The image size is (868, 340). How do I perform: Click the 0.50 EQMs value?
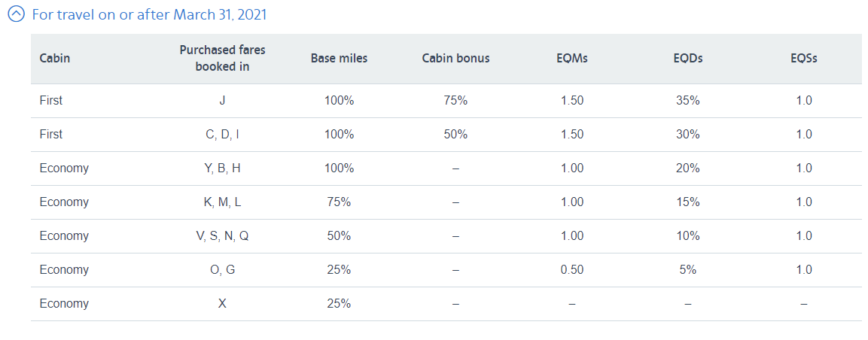click(572, 270)
